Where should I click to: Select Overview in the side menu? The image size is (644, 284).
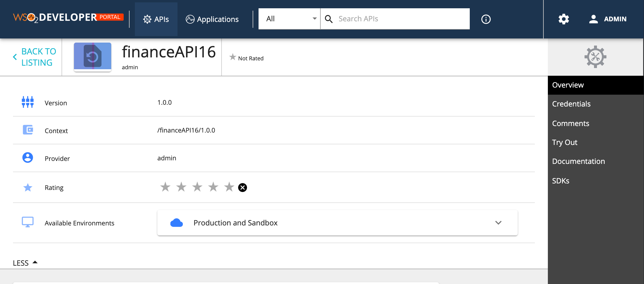point(595,85)
